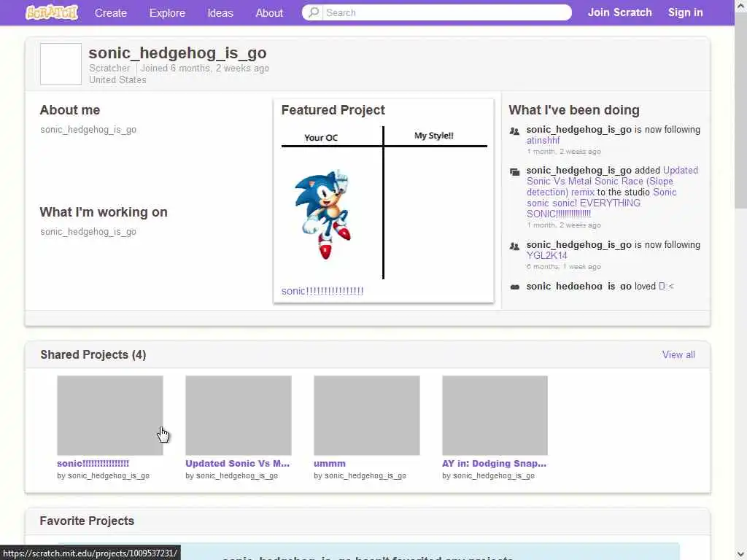Click the United States location text
The width and height of the screenshot is (747, 560).
click(117, 80)
